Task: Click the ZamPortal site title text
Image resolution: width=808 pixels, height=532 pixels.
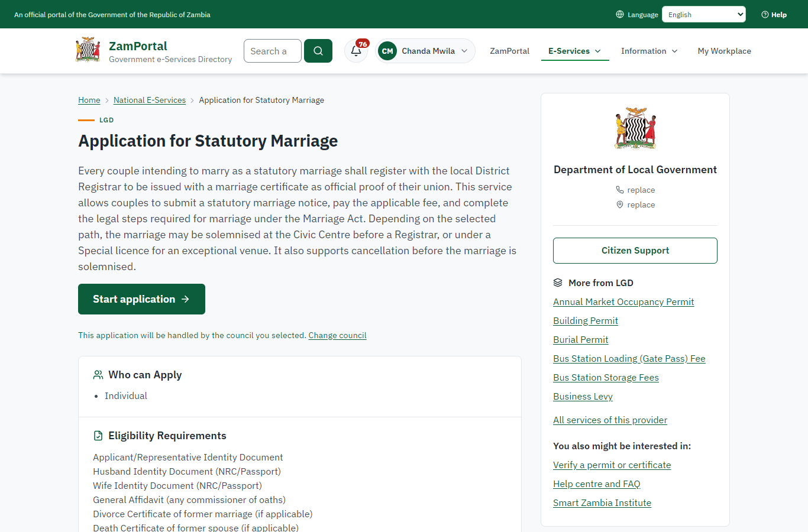Action: (x=138, y=46)
